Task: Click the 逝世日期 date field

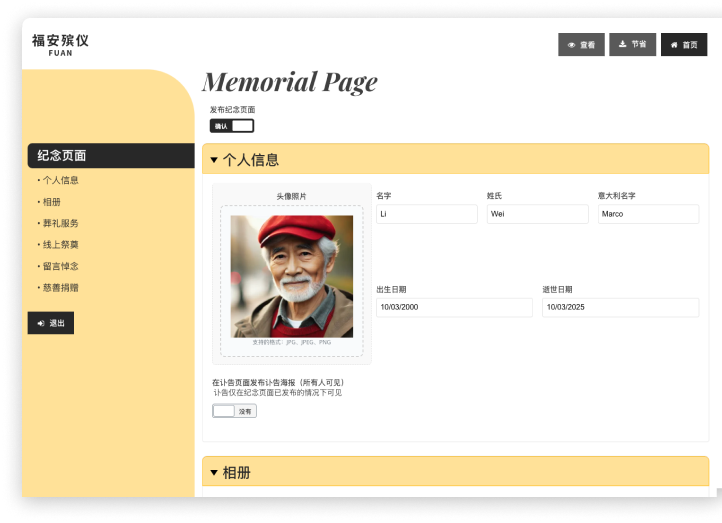Action: [620, 308]
